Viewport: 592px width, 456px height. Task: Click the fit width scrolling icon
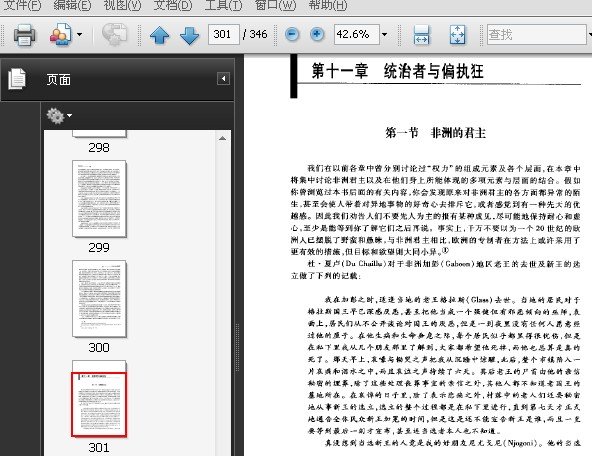(x=421, y=35)
